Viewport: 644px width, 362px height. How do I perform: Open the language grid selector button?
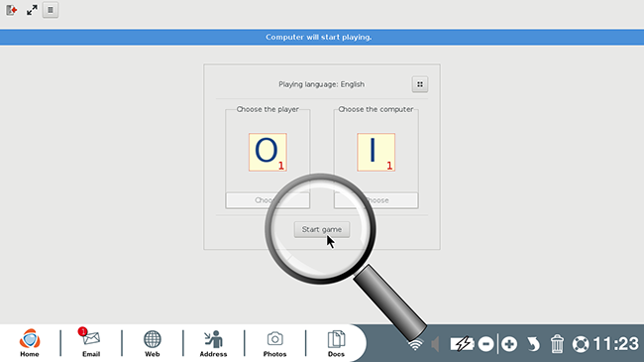420,84
